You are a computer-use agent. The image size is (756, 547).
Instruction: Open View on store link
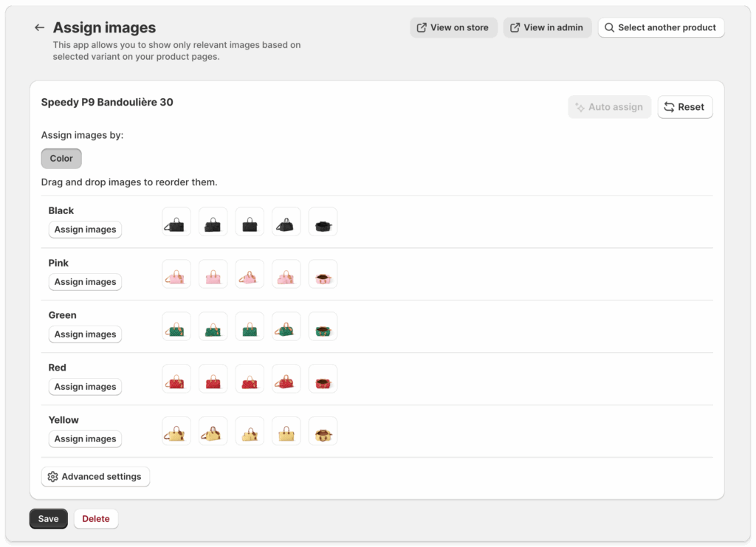[453, 27]
